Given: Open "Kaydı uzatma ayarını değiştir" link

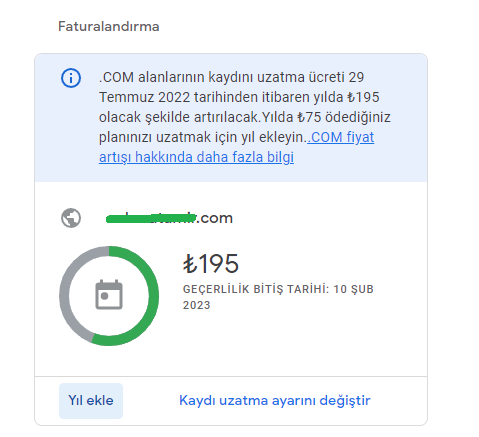Looking at the screenshot, I should (x=275, y=400).
